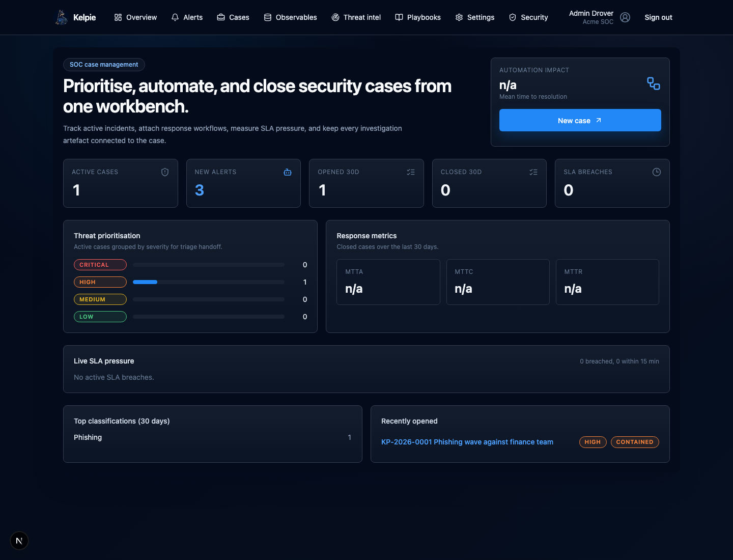The image size is (733, 560).
Task: Click the High severity progress bar
Action: 209,282
